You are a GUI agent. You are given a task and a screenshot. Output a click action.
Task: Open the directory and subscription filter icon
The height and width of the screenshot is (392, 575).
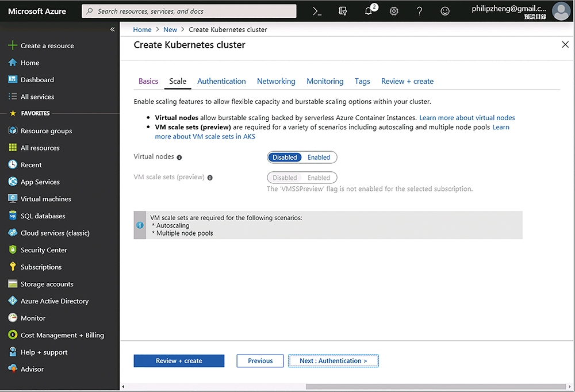(x=343, y=11)
